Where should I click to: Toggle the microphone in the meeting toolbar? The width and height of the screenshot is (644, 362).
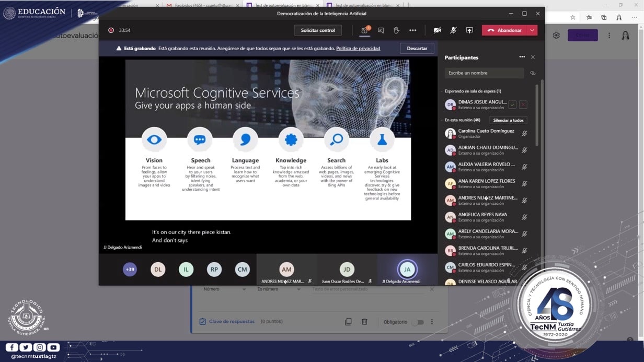tap(453, 30)
